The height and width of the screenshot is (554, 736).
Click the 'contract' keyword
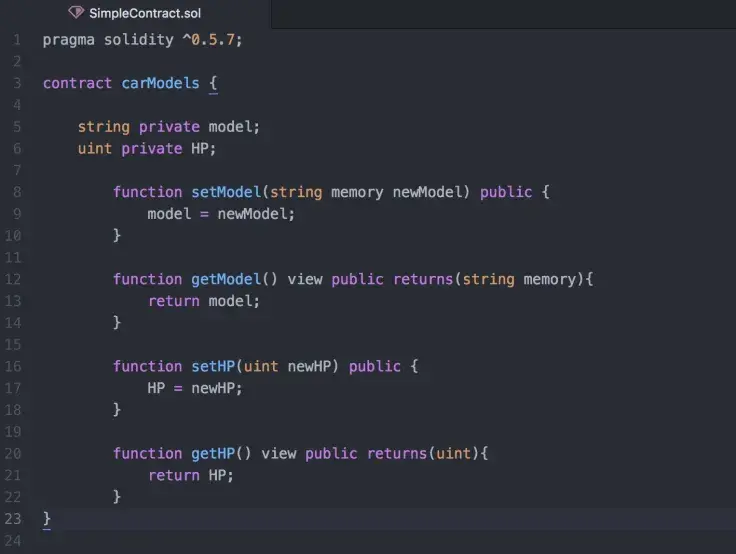click(x=77, y=84)
